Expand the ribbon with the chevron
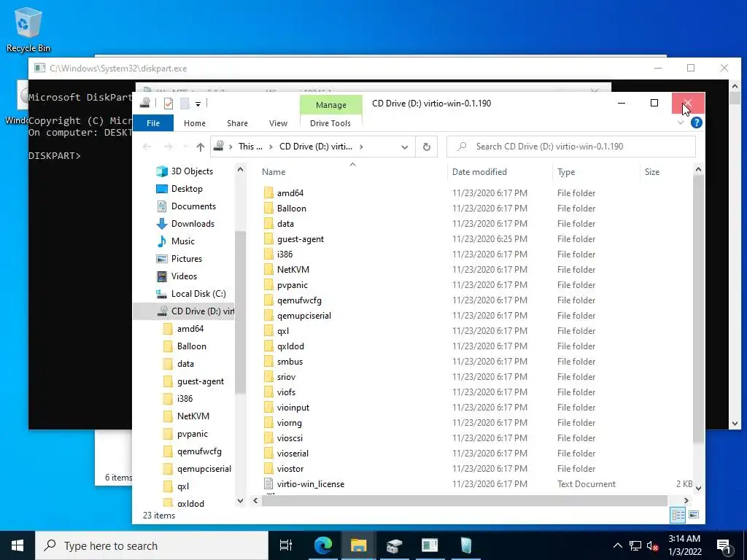747x560 pixels. 681,122
